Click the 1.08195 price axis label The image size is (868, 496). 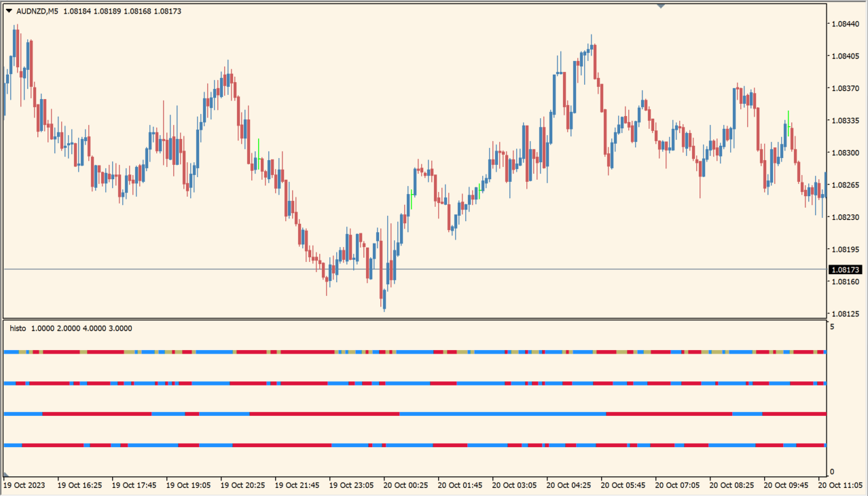coord(845,249)
